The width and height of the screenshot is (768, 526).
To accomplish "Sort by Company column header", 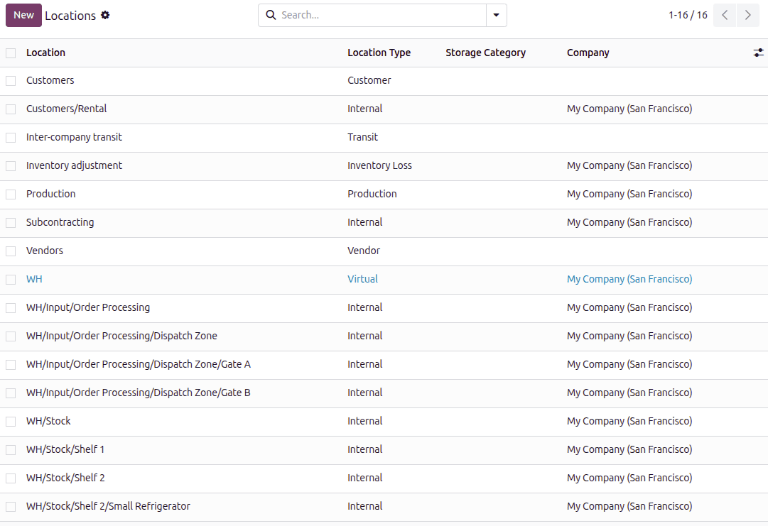I will pyautogui.click(x=588, y=53).
